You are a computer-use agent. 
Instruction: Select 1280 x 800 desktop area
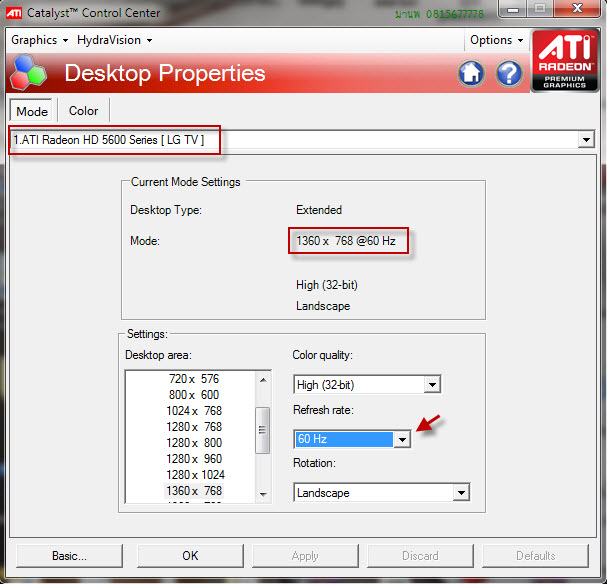194,443
